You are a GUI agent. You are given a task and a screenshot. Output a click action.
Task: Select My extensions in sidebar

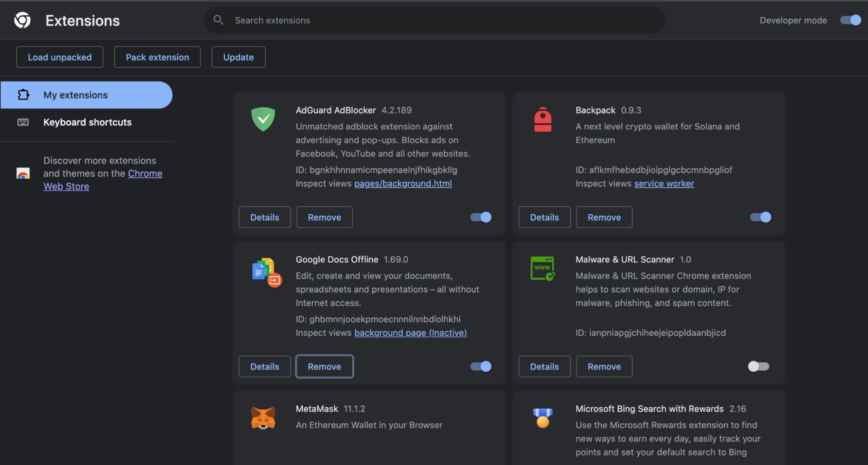86,95
